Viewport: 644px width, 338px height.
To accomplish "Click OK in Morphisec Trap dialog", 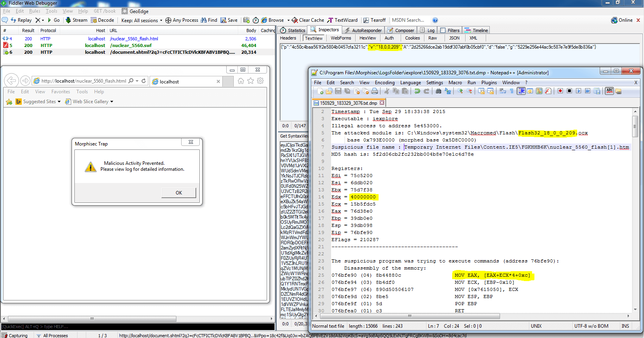I will (x=179, y=193).
